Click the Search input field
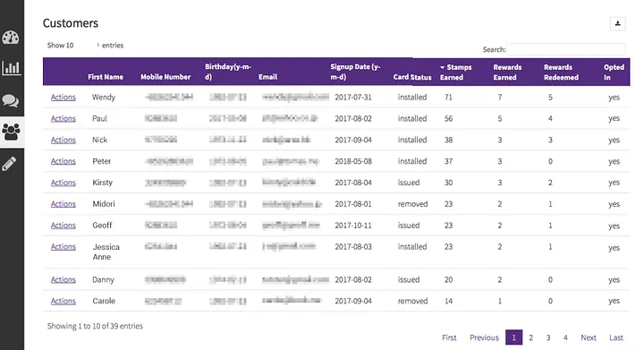This screenshot has height=350, width=644. (565, 49)
